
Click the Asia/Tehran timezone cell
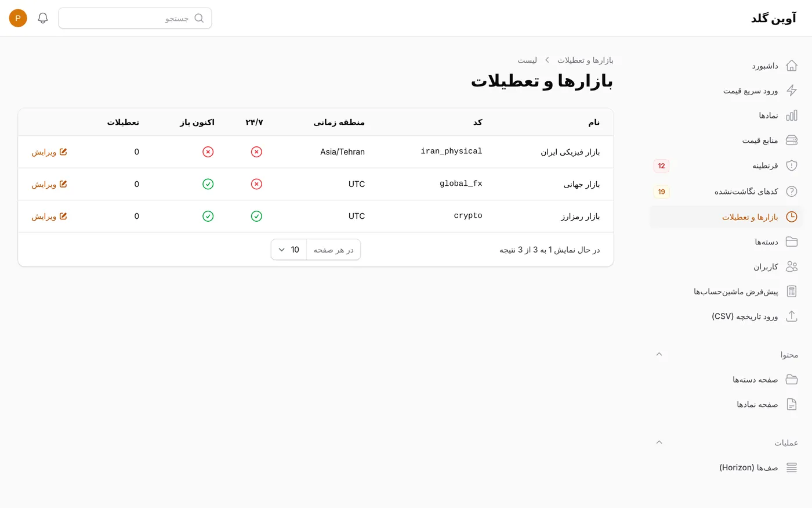click(x=342, y=152)
